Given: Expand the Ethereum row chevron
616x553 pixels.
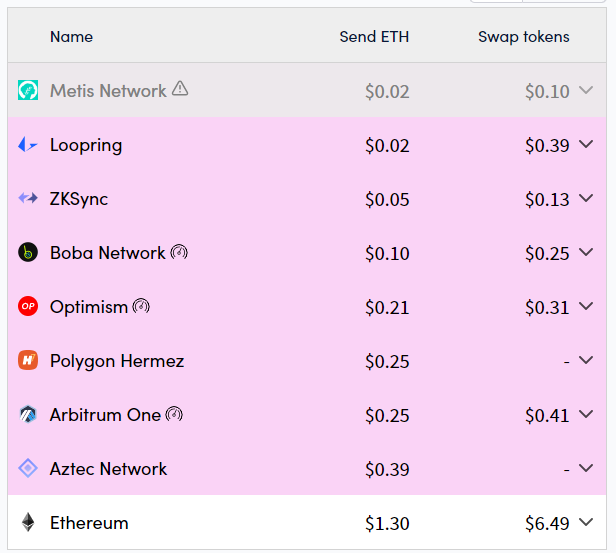Looking at the screenshot, I should (x=586, y=523).
